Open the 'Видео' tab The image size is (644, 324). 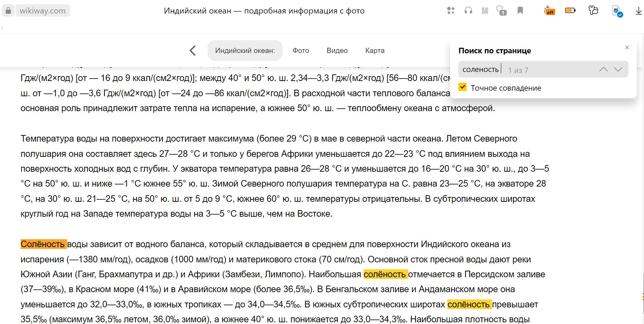pos(337,51)
